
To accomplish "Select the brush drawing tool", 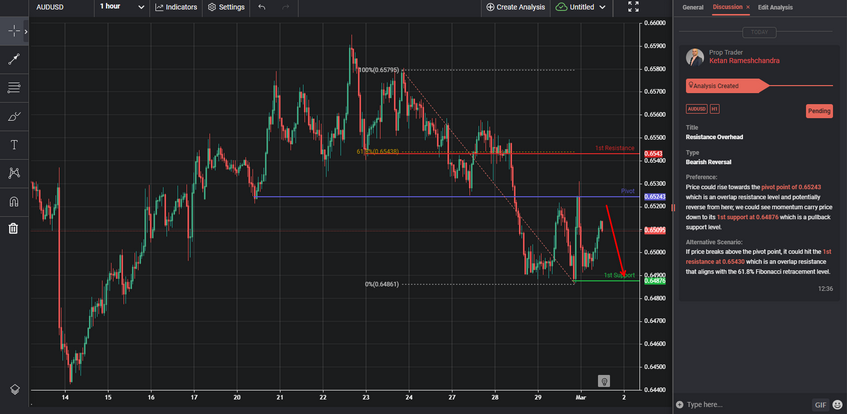I will click(x=14, y=116).
